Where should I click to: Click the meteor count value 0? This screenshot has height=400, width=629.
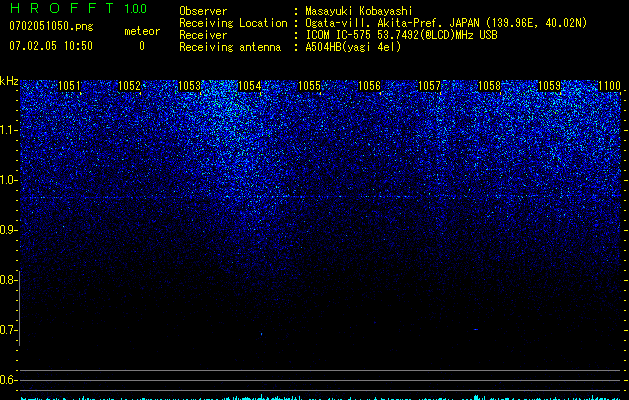pyautogui.click(x=142, y=46)
